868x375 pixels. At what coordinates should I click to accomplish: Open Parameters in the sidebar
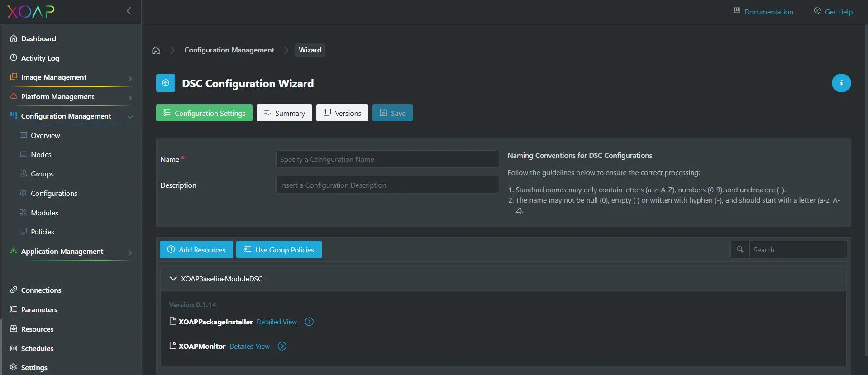[39, 309]
